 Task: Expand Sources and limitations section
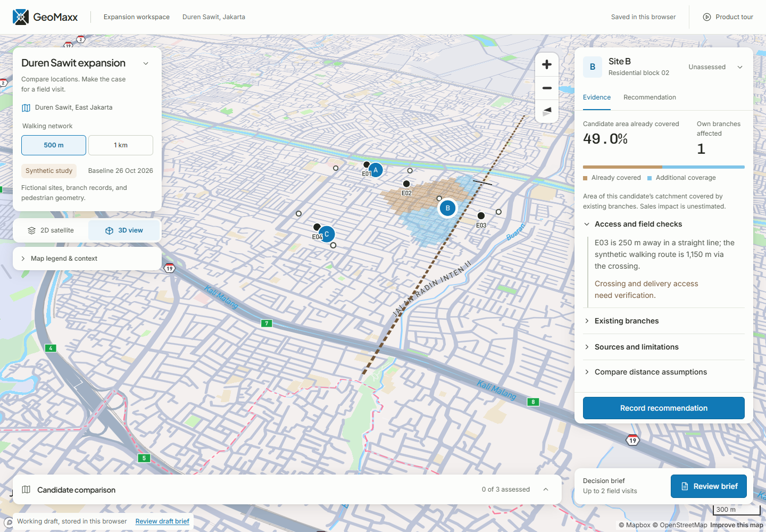click(664, 347)
